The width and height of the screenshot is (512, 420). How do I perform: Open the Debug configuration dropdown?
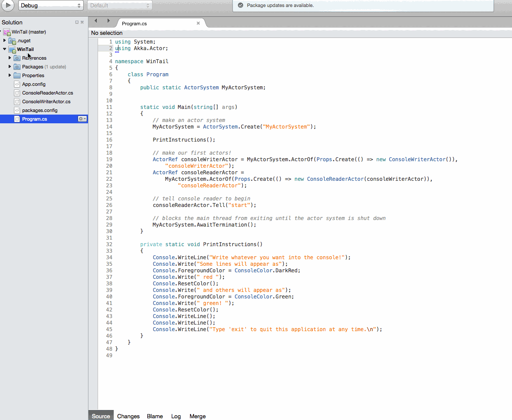point(51,6)
